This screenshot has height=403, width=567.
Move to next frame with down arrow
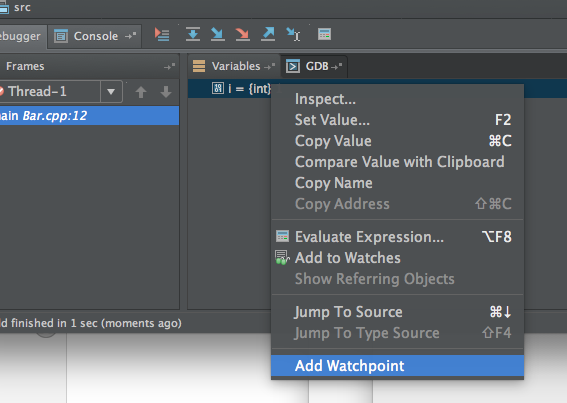click(166, 92)
